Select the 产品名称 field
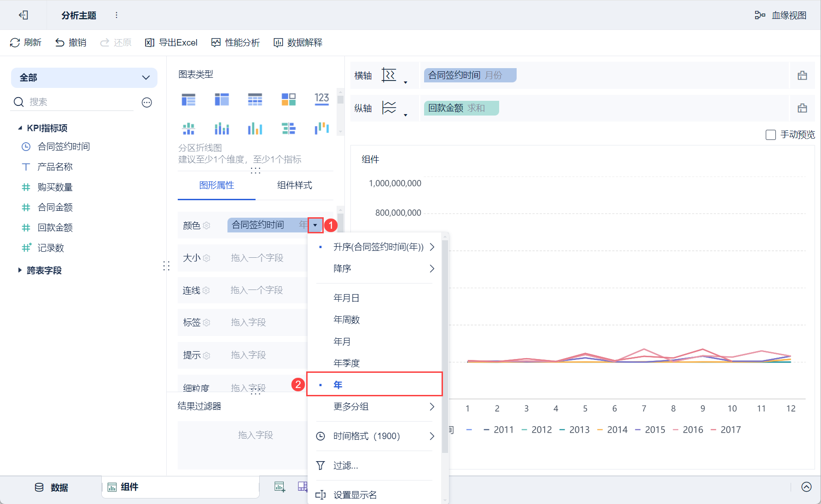 pos(47,167)
